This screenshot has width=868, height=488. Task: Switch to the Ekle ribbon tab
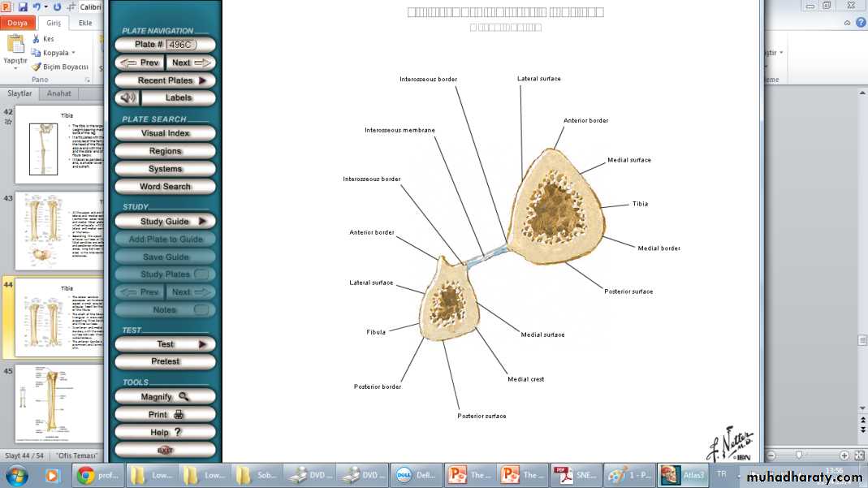pyautogui.click(x=85, y=23)
